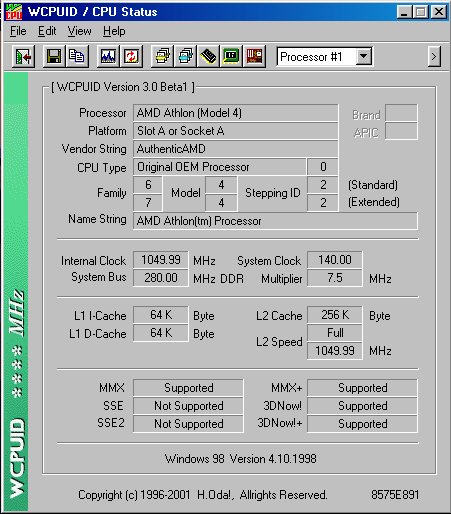The height and width of the screenshot is (514, 451).
Task: Open the clock frequency graph icon
Action: pos(108,57)
